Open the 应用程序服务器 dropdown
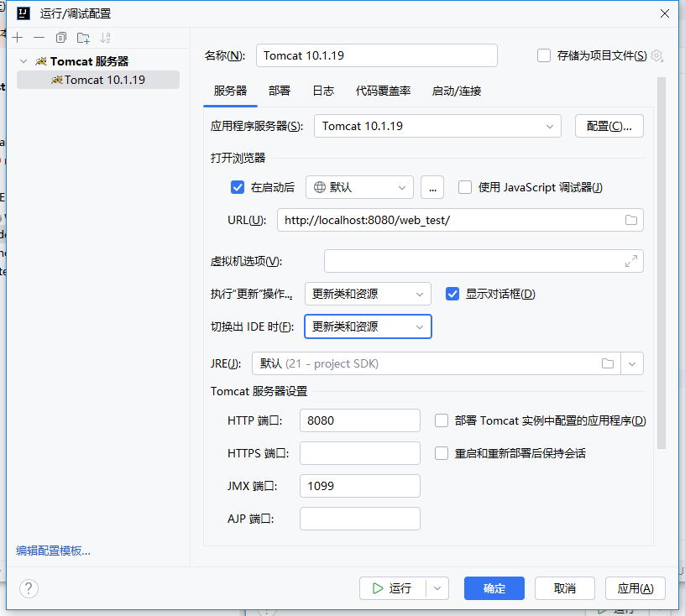Viewport: 685px width, 616px height. pos(437,126)
